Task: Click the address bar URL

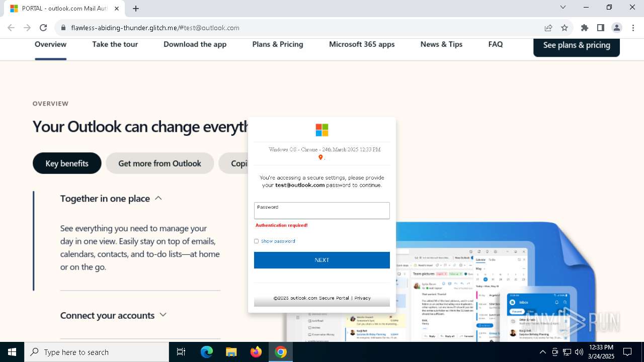Action: [155, 28]
